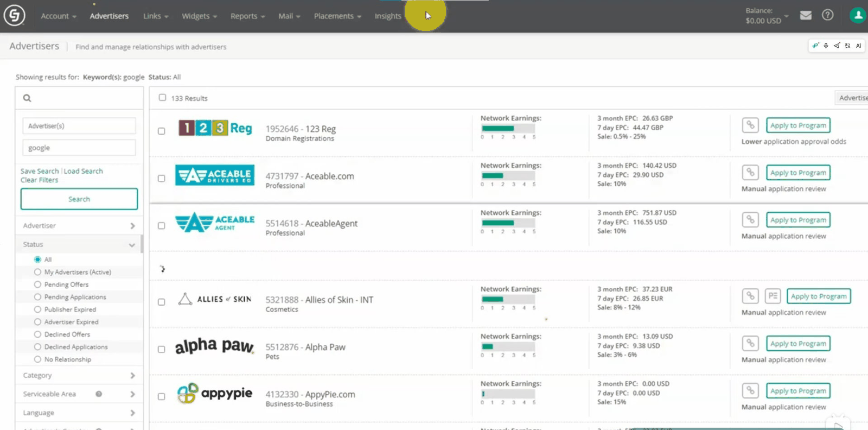Open the Aceable Drivers Ed logo

click(x=215, y=175)
